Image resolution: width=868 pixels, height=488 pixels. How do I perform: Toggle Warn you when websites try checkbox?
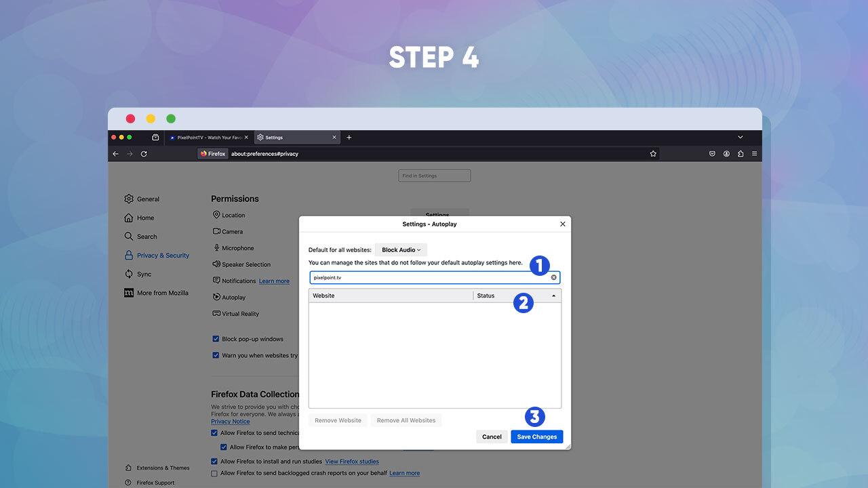click(215, 355)
